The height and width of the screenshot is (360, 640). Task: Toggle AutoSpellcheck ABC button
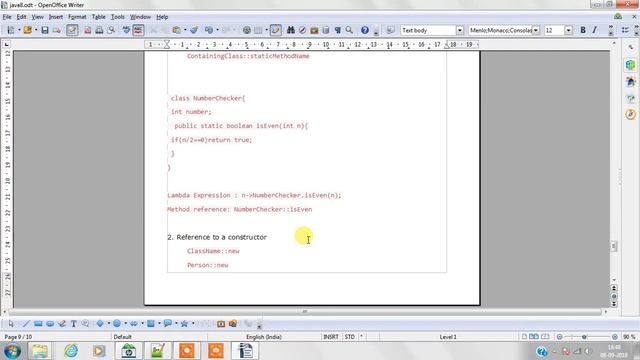coord(138,30)
